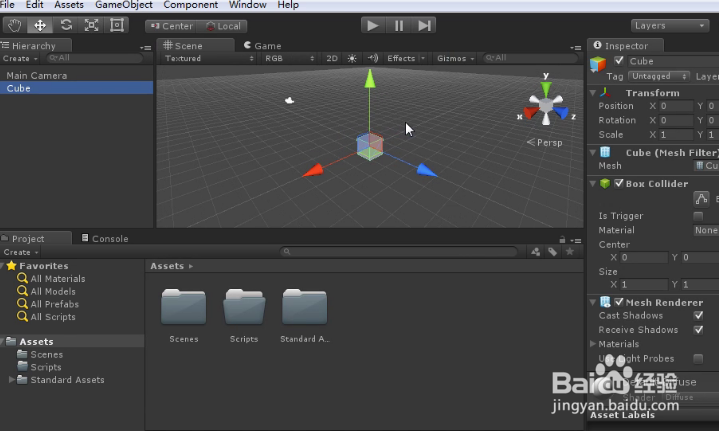Image resolution: width=719 pixels, height=431 pixels.
Task: Click the Project search field
Action: coord(399,252)
